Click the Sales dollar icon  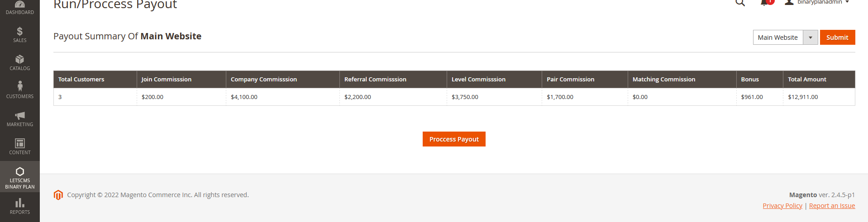click(19, 32)
